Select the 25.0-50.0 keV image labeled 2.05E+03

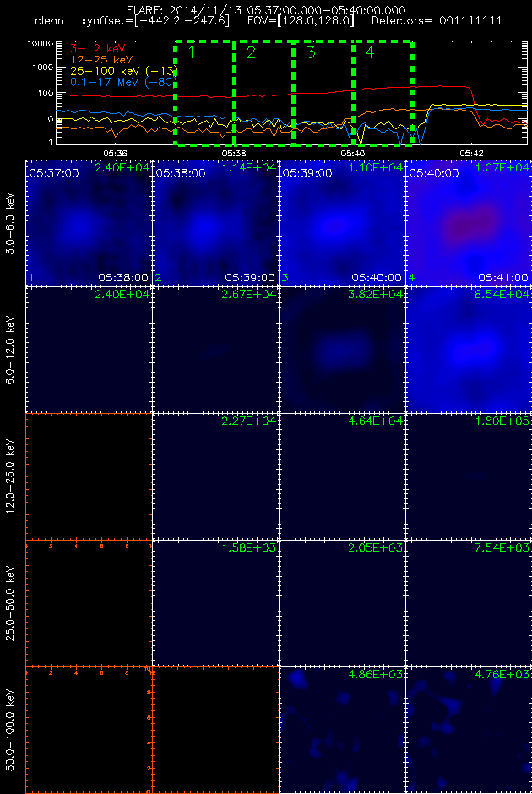pyautogui.click(x=342, y=602)
